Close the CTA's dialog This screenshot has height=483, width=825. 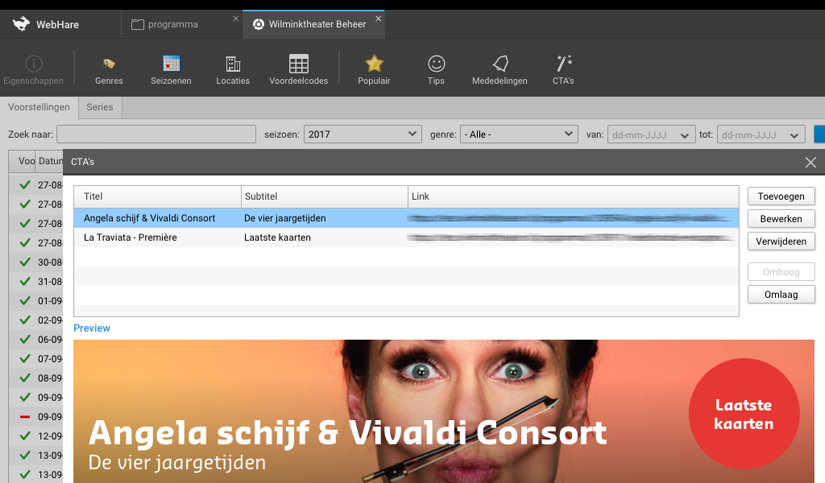[x=810, y=162]
